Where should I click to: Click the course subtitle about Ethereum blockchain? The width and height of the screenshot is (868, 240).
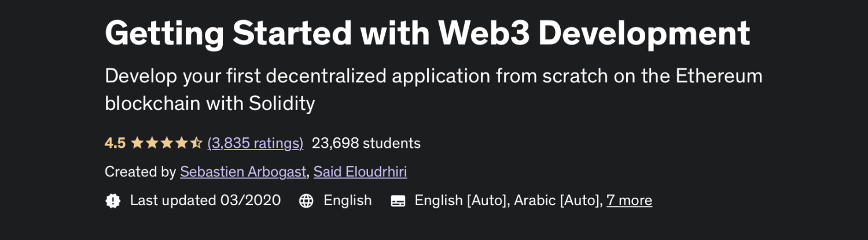coord(433,89)
